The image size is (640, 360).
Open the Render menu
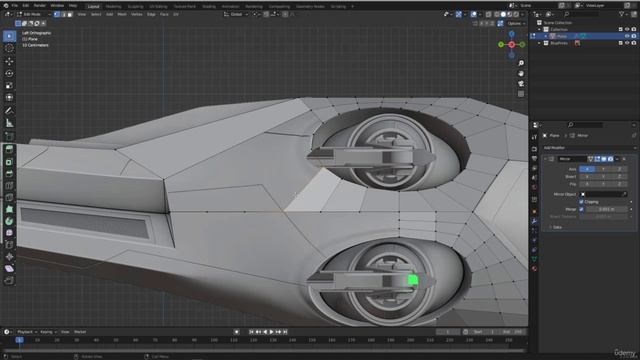(40, 6)
